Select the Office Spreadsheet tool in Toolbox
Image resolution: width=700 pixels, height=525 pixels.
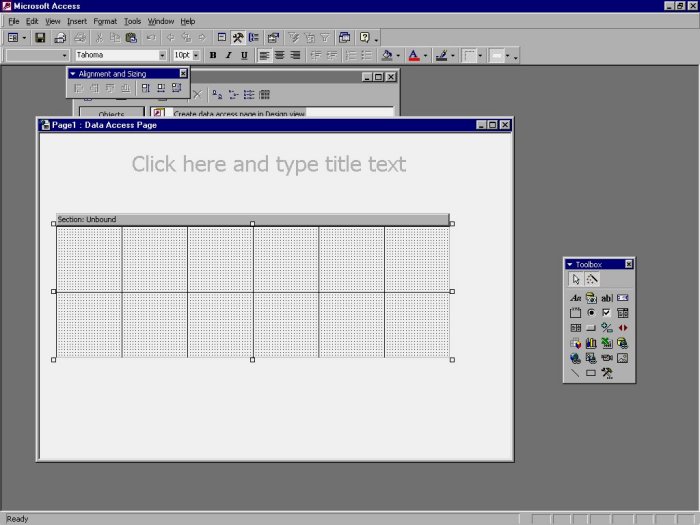pos(606,343)
